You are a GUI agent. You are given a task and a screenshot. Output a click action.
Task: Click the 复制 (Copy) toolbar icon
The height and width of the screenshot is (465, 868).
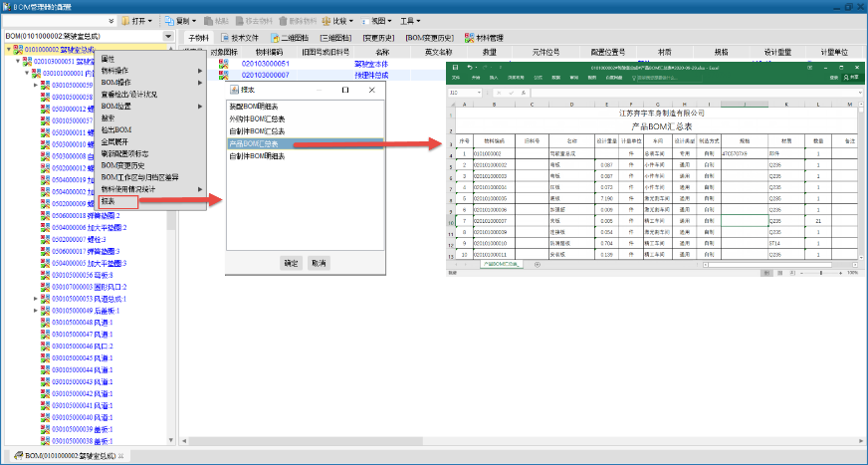coord(168,20)
